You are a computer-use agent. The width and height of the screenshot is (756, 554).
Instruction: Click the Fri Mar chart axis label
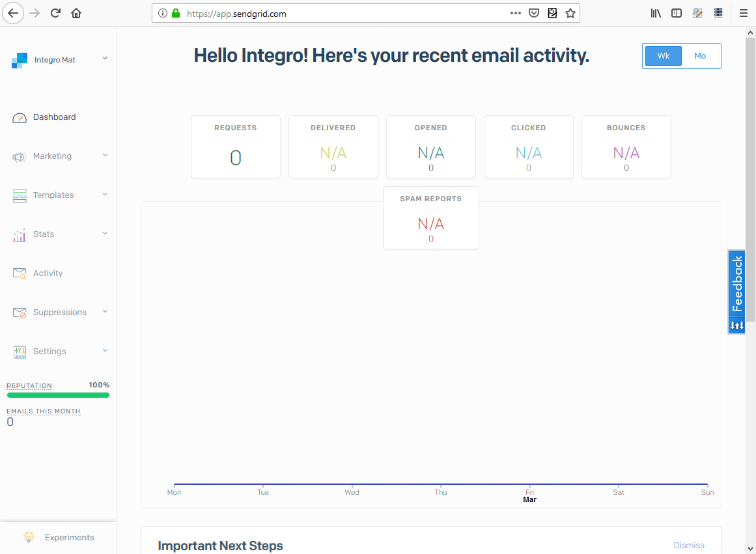(x=529, y=495)
